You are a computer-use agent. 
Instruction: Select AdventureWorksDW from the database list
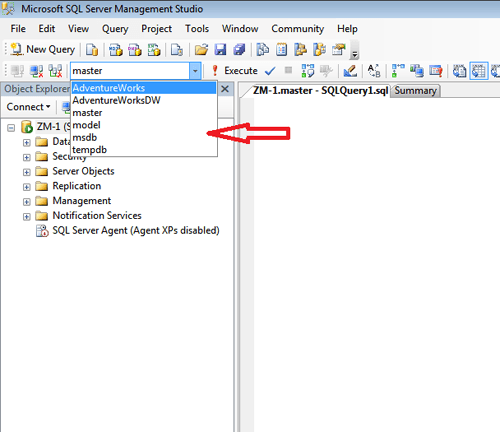[144, 100]
